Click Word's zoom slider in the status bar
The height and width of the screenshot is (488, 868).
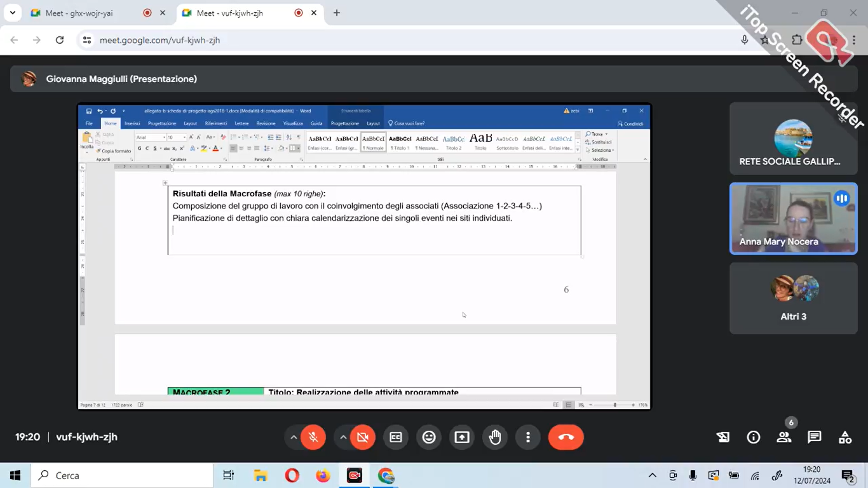614,405
